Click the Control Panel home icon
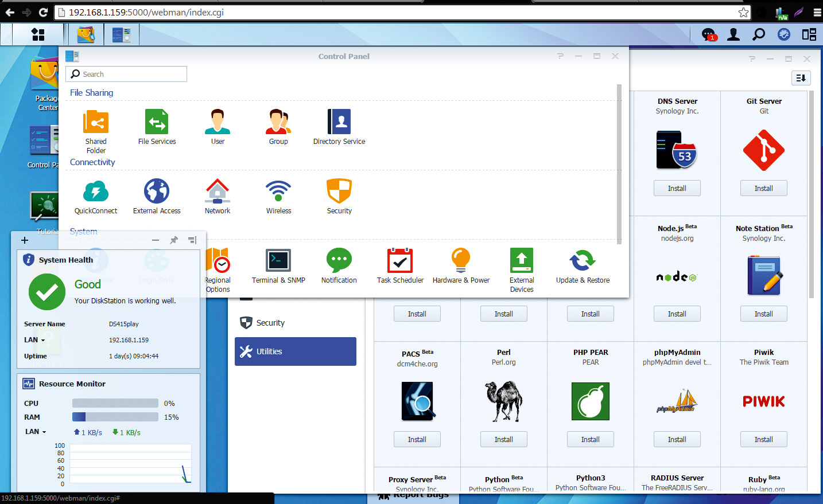This screenshot has width=823, height=504. point(72,56)
